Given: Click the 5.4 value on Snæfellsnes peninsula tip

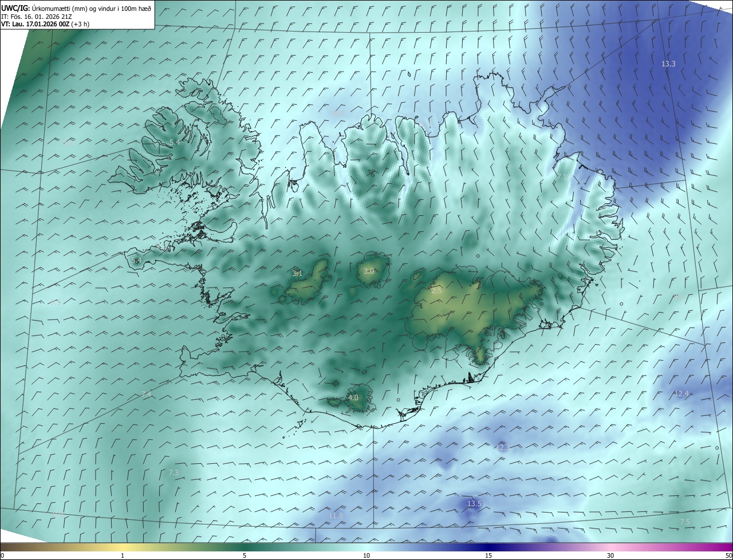Looking at the screenshot, I should 136,261.
